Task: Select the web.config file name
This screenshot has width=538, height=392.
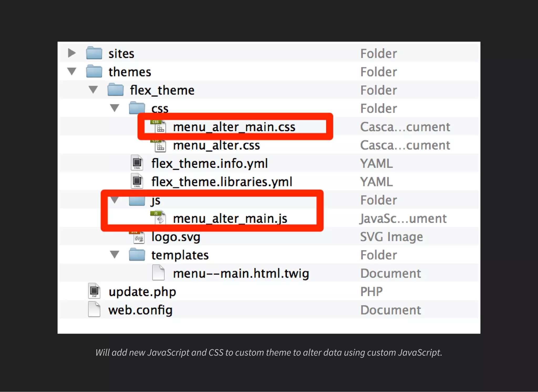Action: point(141,310)
